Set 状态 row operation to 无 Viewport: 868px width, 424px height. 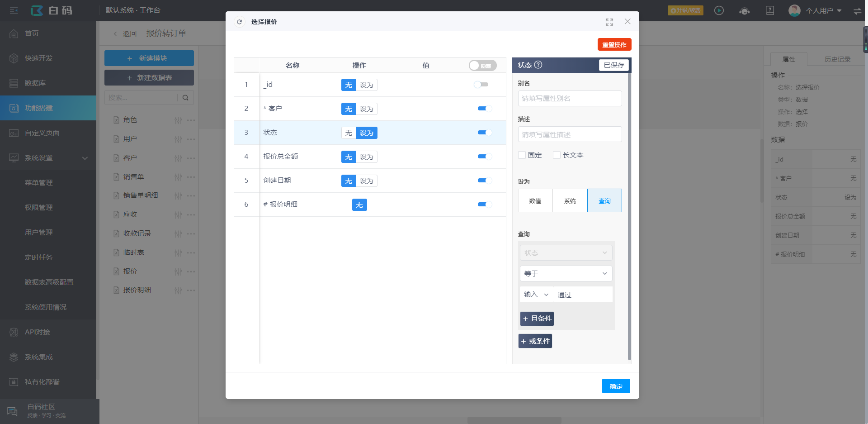click(x=349, y=133)
